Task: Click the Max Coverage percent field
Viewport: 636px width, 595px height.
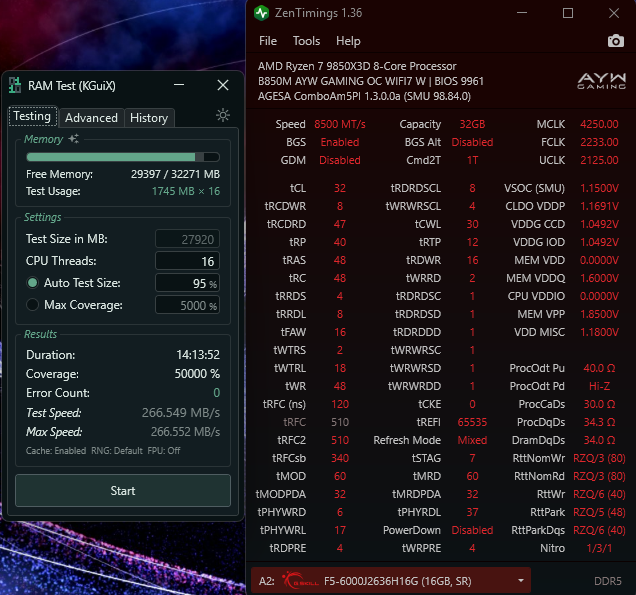Action: pos(187,305)
